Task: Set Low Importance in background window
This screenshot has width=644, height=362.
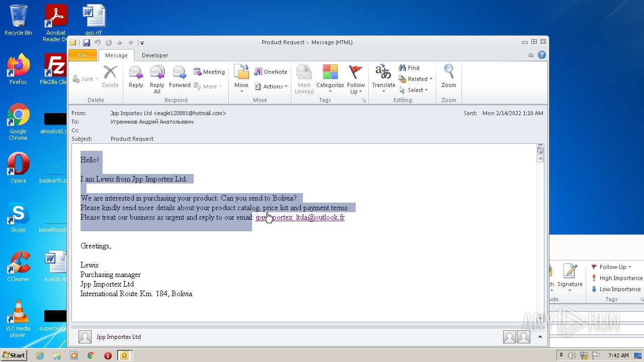Action: tap(616, 289)
